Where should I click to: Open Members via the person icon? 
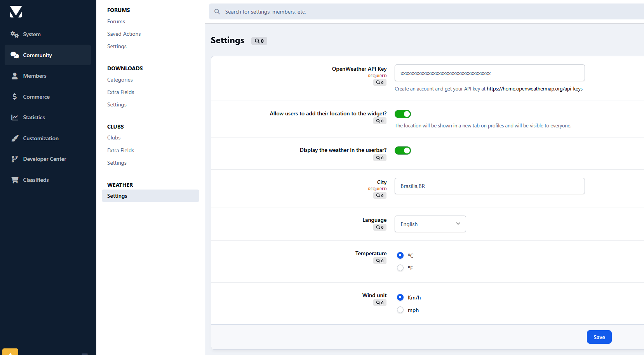15,76
